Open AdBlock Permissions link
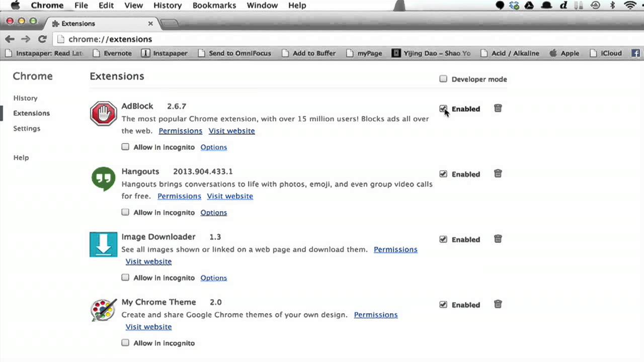The image size is (644, 362). pos(181,131)
